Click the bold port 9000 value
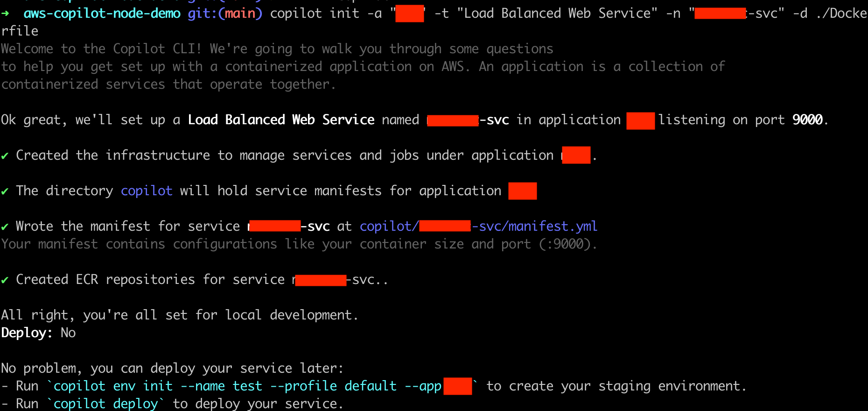This screenshot has width=868, height=411. coord(807,120)
